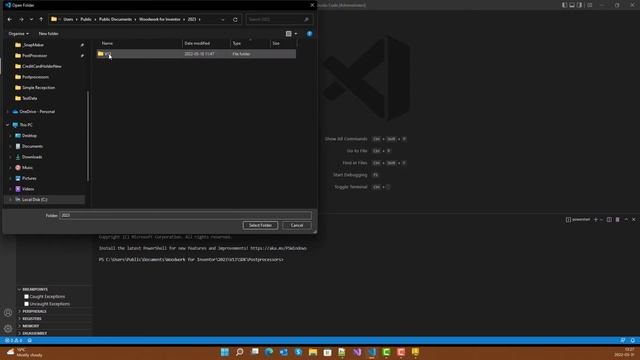The image size is (640, 360).
Task: Click the Folder name input field
Action: click(186, 215)
